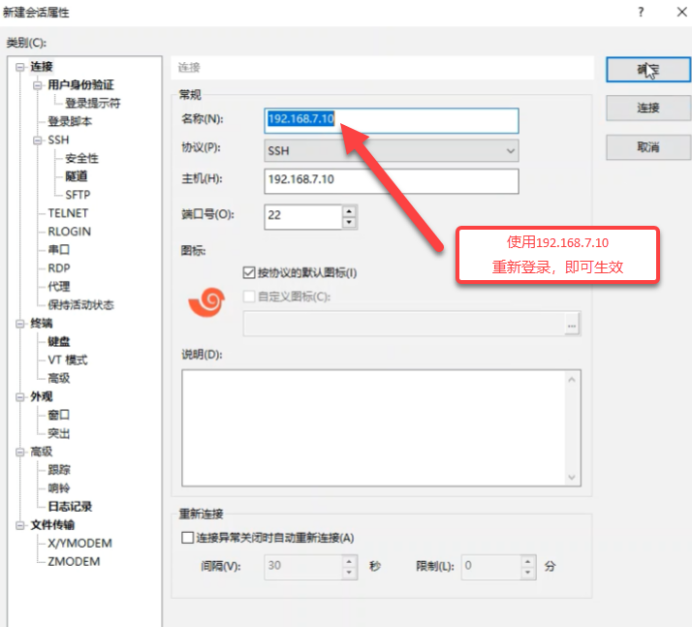The width and height of the screenshot is (692, 627).
Task: Collapse the 连接 tree node
Action: click(20, 67)
